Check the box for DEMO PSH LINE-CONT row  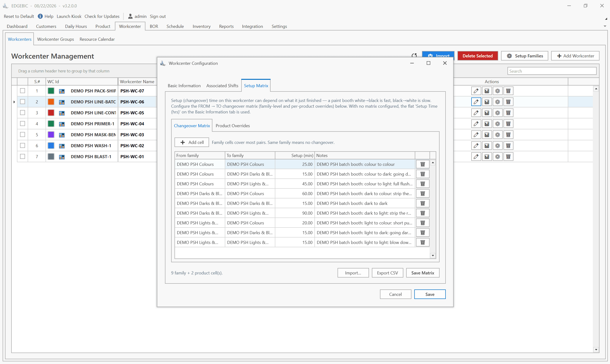pos(23,113)
